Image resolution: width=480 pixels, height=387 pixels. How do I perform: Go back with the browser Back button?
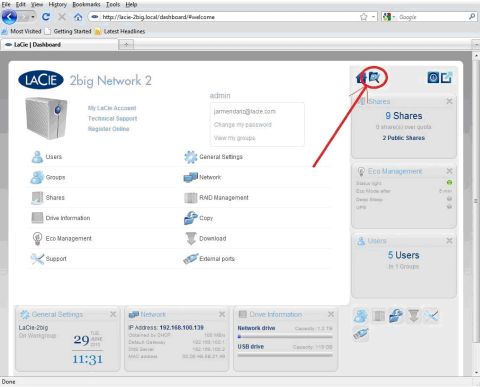9,17
